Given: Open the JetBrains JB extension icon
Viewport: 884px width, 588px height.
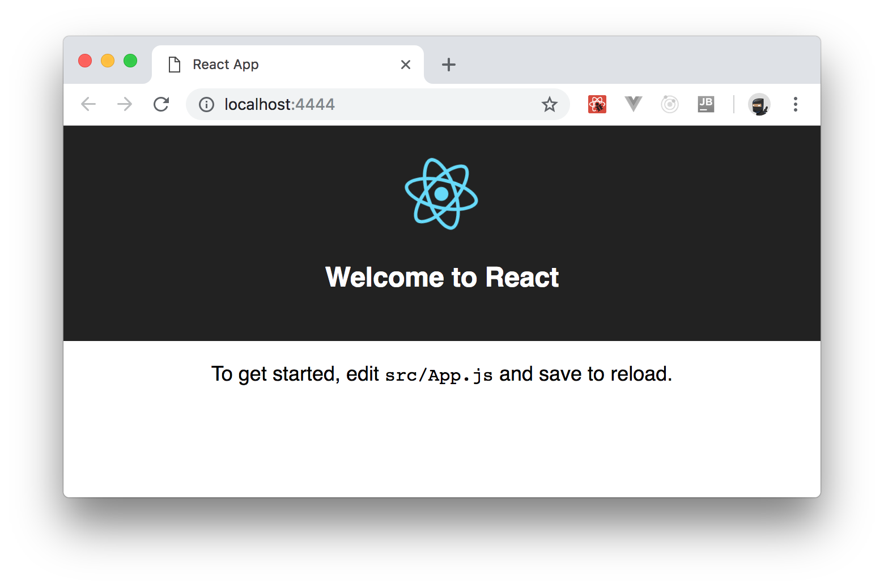Looking at the screenshot, I should (x=706, y=104).
